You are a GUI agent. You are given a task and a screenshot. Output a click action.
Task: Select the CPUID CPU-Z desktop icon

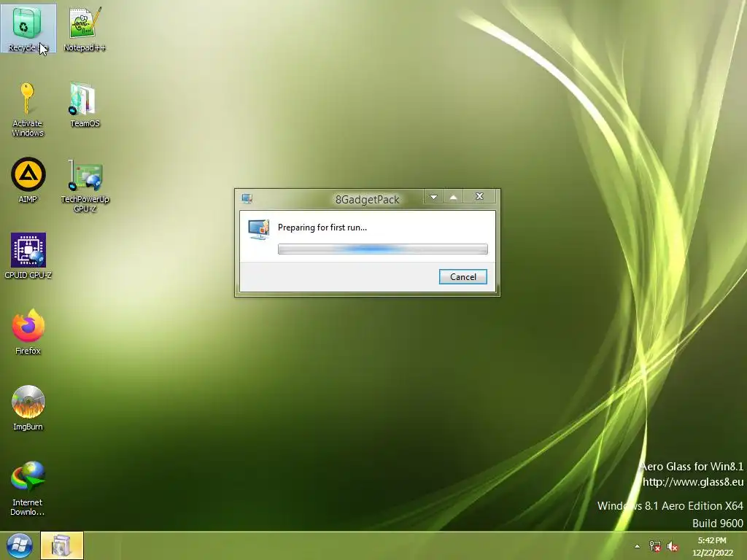[28, 256]
